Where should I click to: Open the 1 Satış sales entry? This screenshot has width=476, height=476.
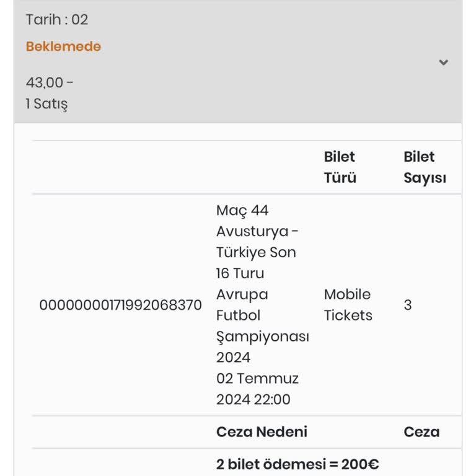[x=46, y=104]
